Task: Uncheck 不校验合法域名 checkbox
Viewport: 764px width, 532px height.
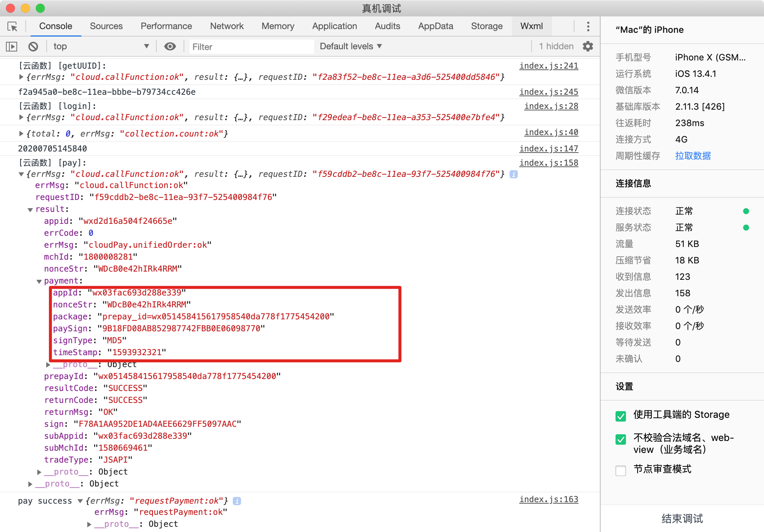Action: point(621,439)
